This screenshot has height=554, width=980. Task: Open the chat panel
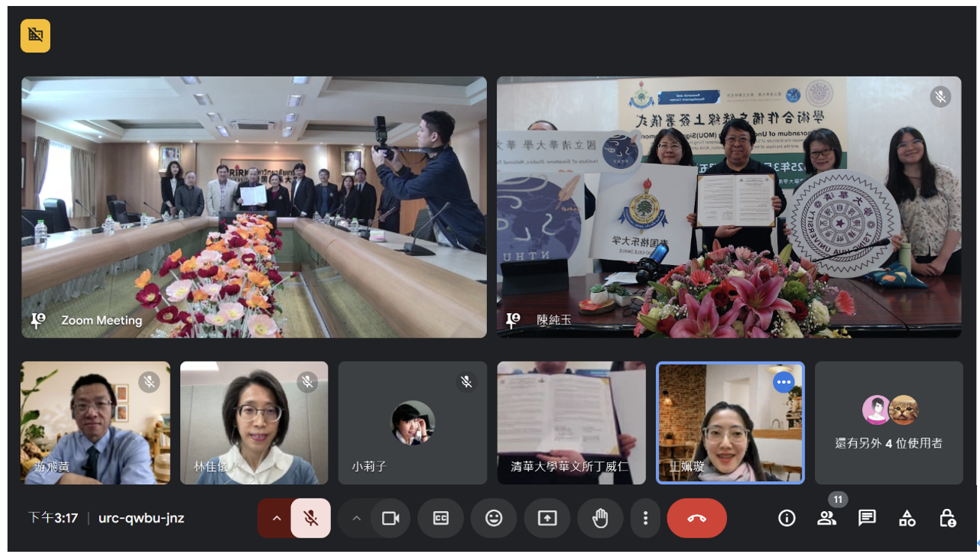click(x=867, y=518)
